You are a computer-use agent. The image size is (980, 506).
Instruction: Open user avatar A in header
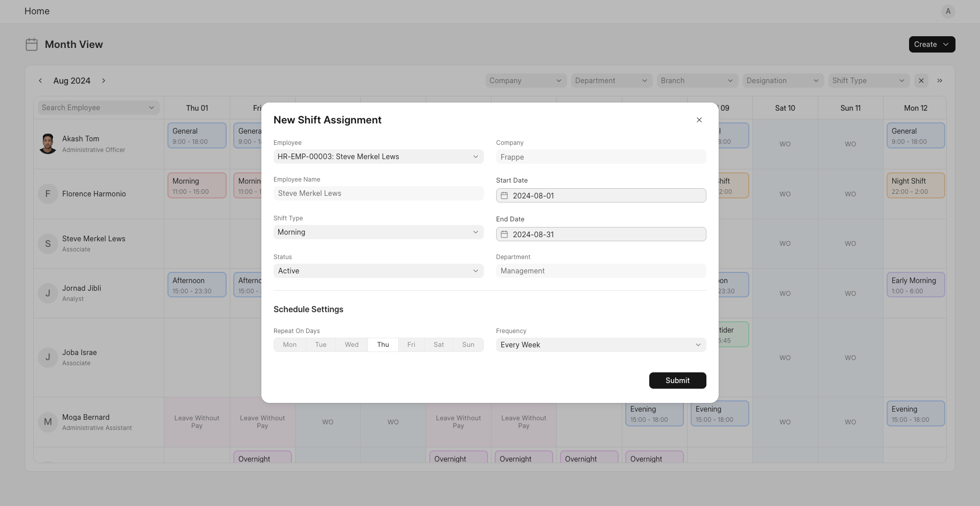(x=948, y=11)
